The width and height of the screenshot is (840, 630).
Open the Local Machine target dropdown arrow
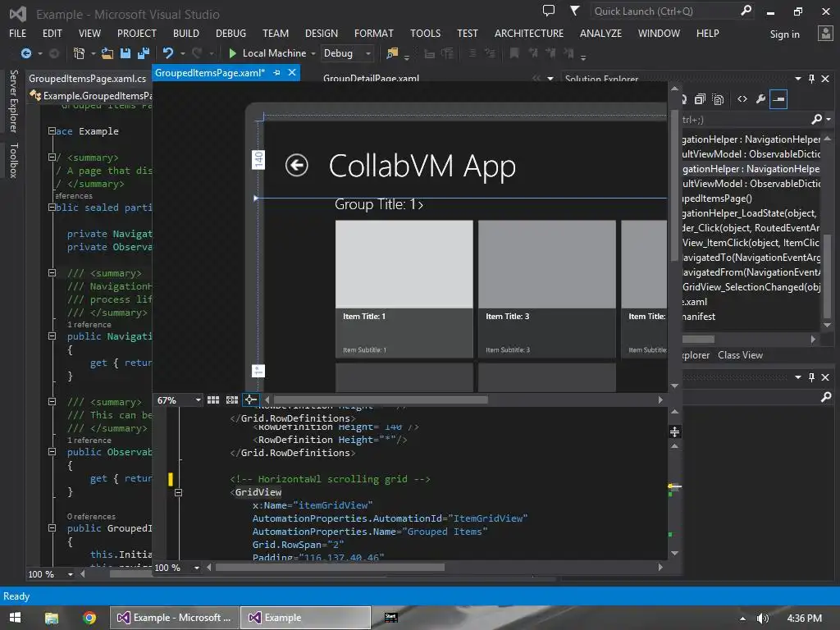point(313,53)
